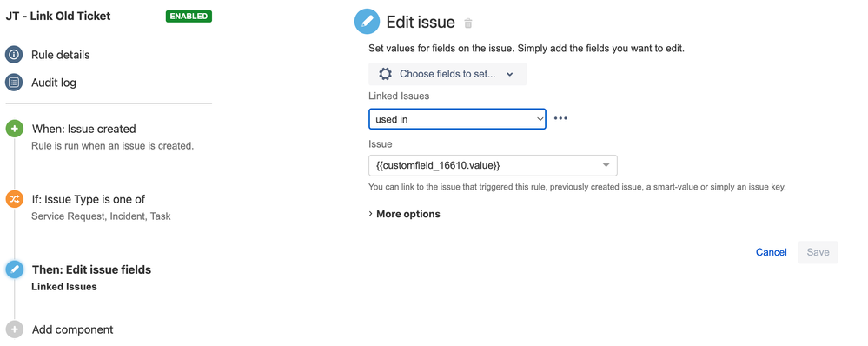Click the ENABLED status badge
The image size is (868, 346).
tap(189, 16)
